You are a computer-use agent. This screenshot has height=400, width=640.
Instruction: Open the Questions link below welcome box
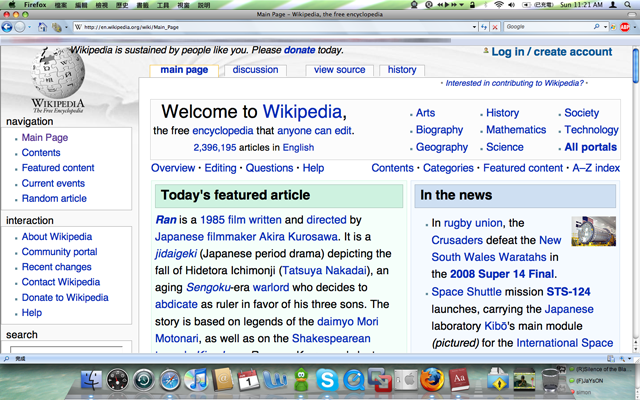coord(269,168)
